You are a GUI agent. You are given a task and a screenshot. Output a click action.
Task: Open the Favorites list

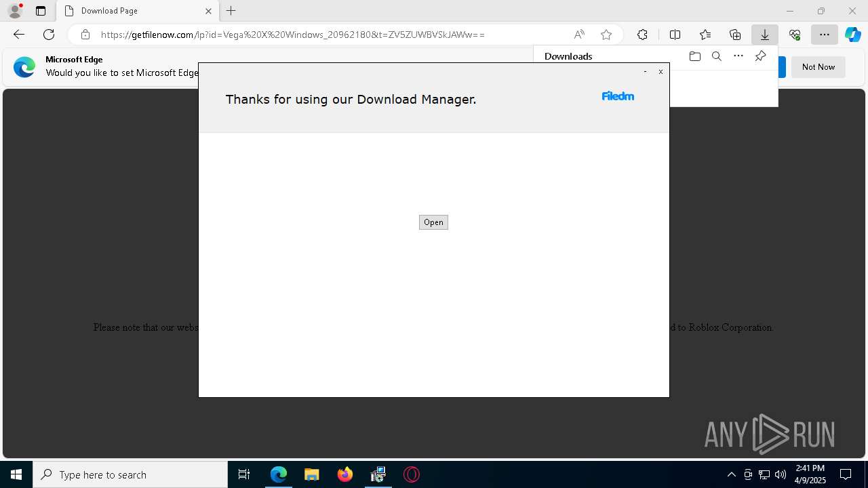(705, 35)
